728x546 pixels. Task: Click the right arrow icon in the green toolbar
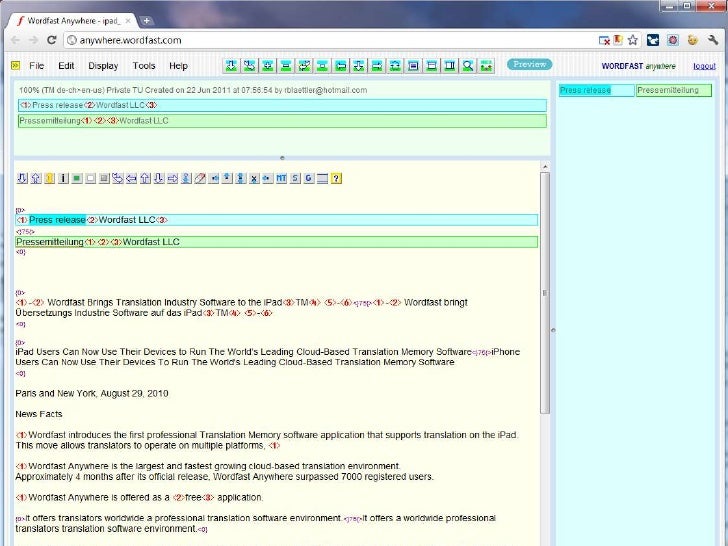[x=377, y=66]
